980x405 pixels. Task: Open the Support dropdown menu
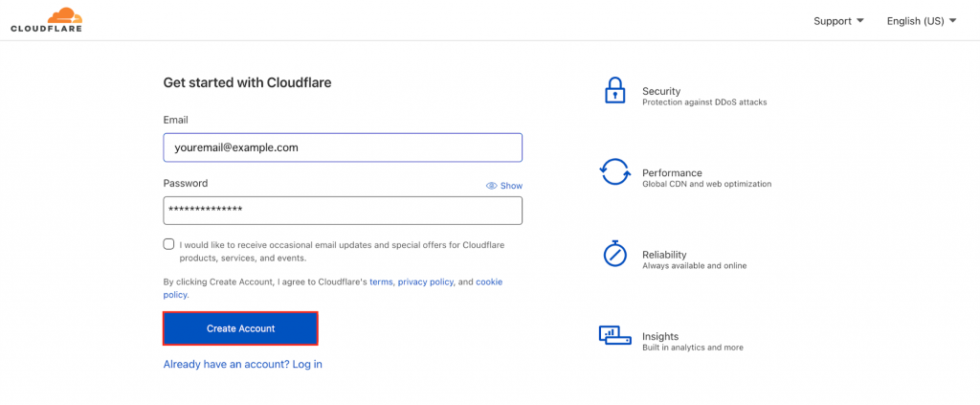coord(838,21)
